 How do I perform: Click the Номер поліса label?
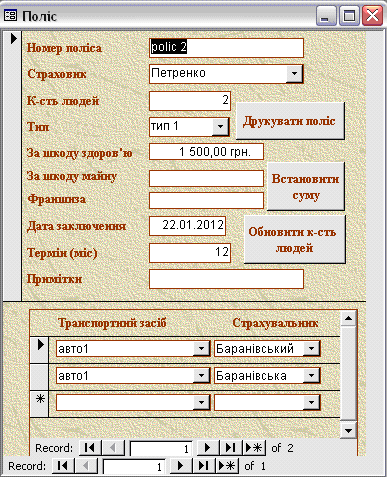click(64, 48)
